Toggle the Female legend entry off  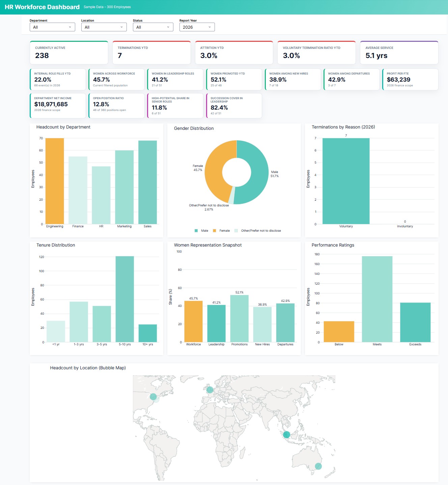pos(222,230)
